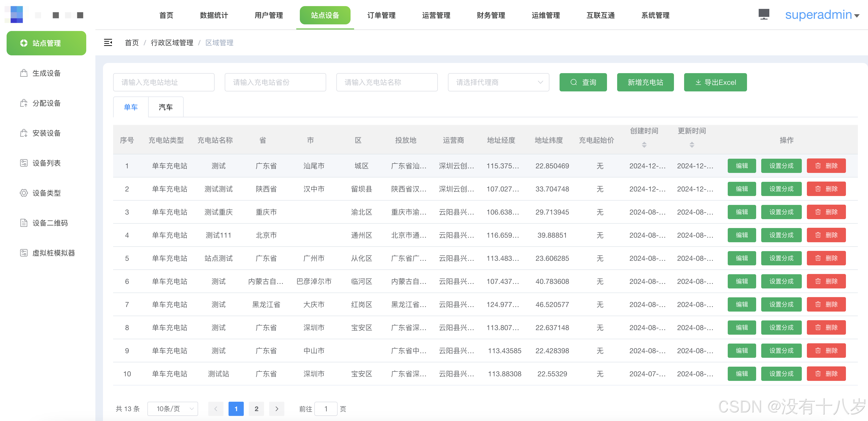
Task: Open 设备二维码 document icon item
Action: 24,223
